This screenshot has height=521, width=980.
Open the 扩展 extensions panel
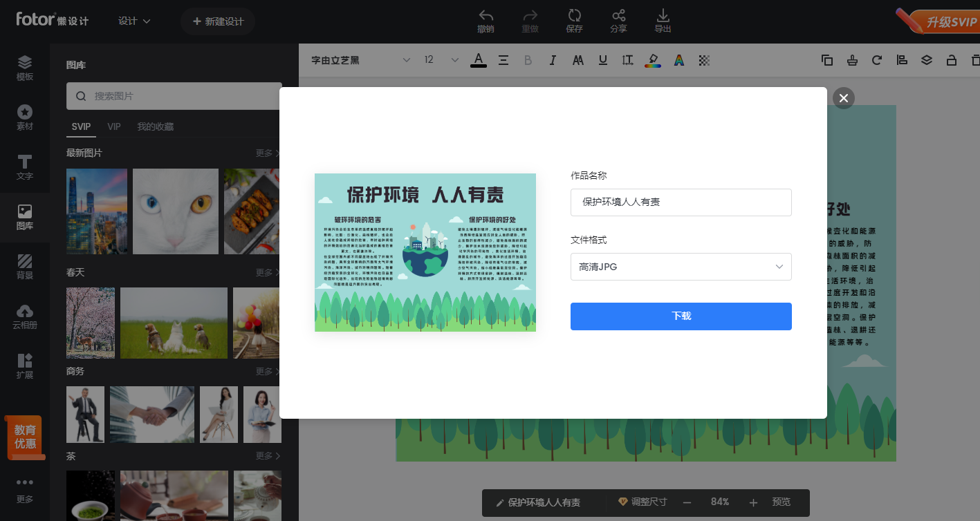click(x=25, y=367)
